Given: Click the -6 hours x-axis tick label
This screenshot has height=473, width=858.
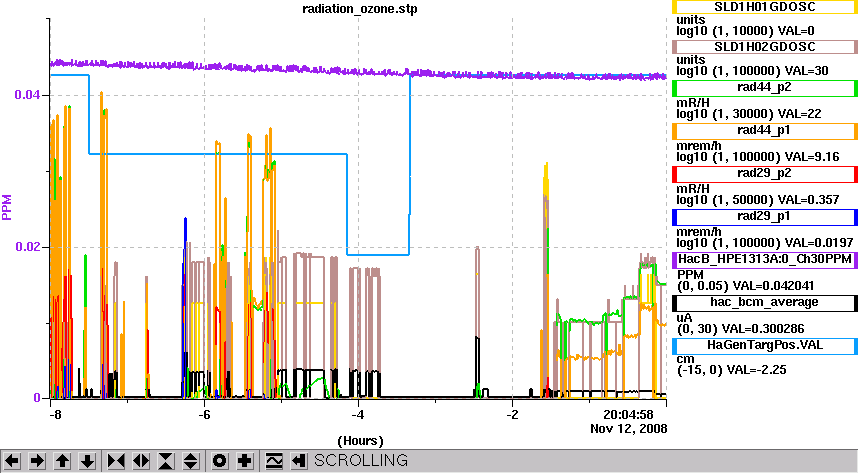Looking at the screenshot, I should tap(204, 414).
